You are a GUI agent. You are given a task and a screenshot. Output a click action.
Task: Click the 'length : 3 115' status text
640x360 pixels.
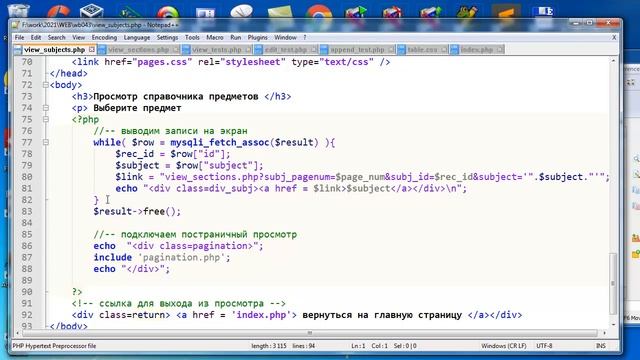[x=269, y=346]
